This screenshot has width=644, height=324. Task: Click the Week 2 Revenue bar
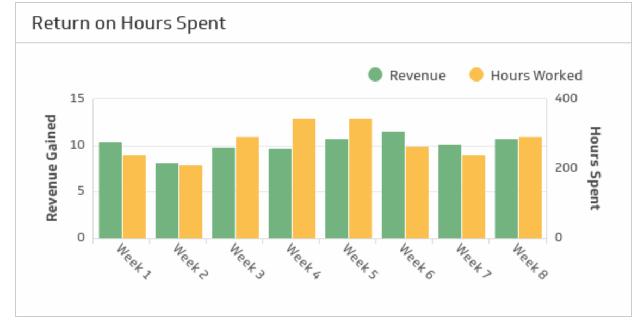167,200
